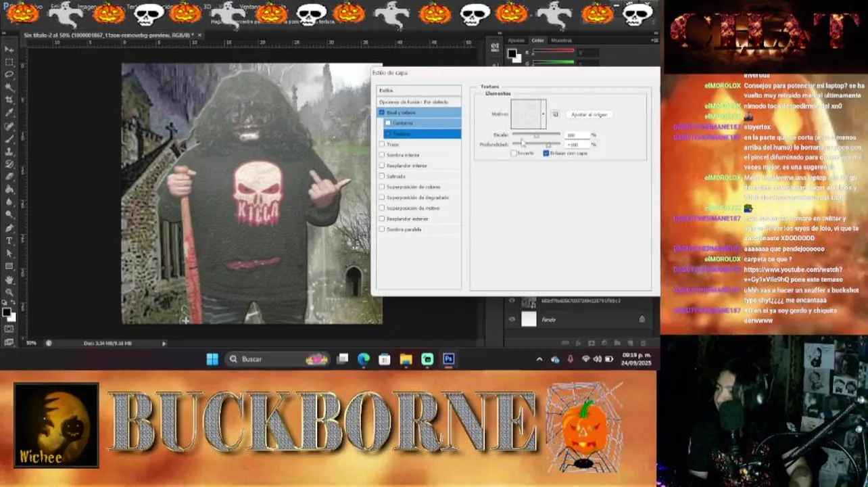Toggle the Invertir checkbox
Image resolution: width=868 pixels, height=487 pixels.
point(514,154)
